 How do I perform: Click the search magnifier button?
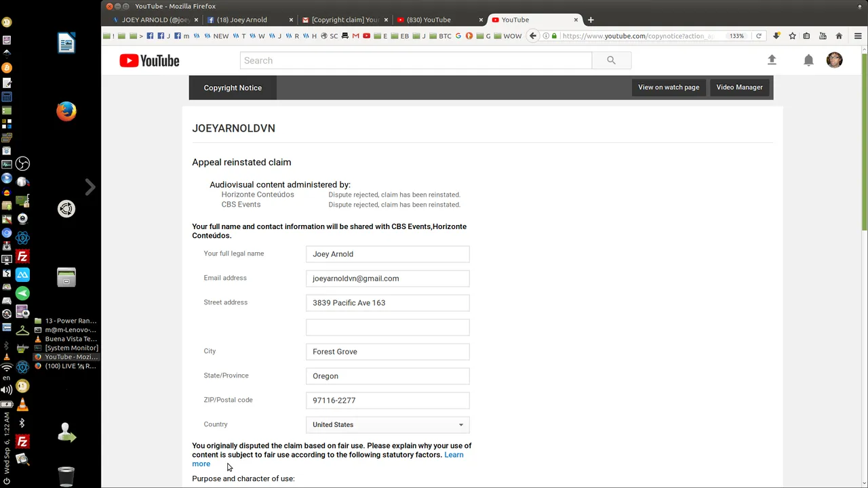click(611, 60)
